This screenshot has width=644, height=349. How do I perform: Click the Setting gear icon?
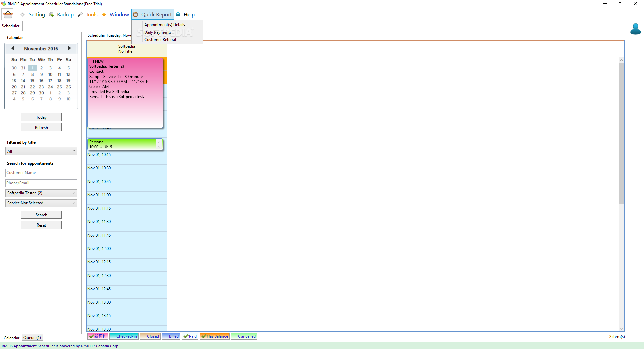(x=23, y=15)
